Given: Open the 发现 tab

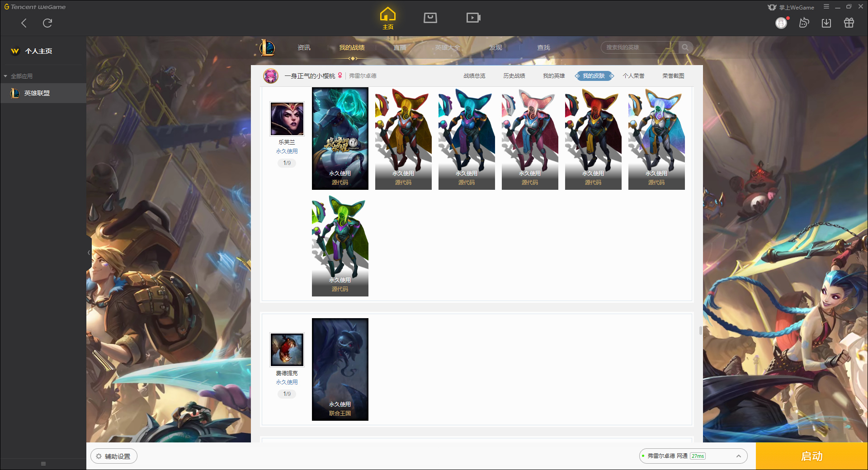Looking at the screenshot, I should click(x=495, y=47).
